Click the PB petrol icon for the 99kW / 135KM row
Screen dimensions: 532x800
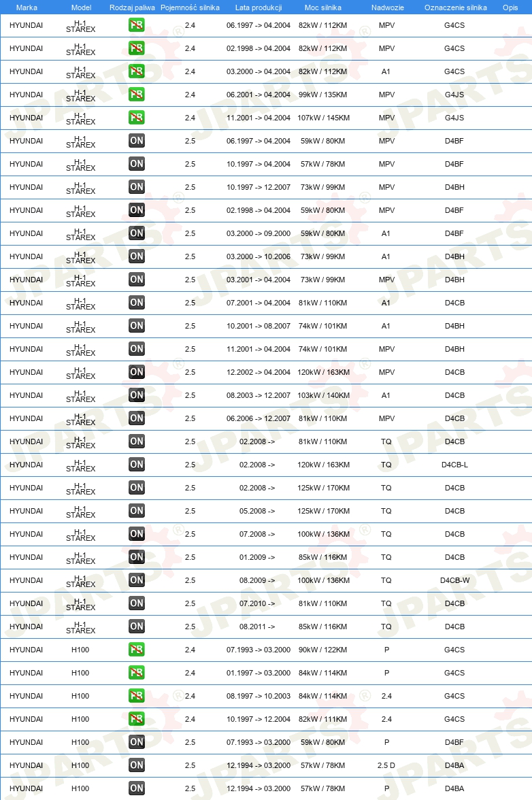click(136, 95)
